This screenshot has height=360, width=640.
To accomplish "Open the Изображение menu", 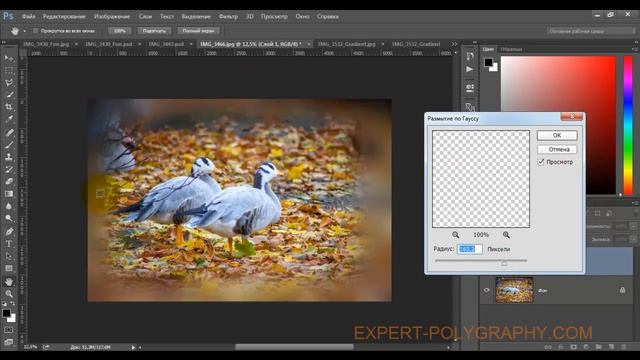I will 112,16.
